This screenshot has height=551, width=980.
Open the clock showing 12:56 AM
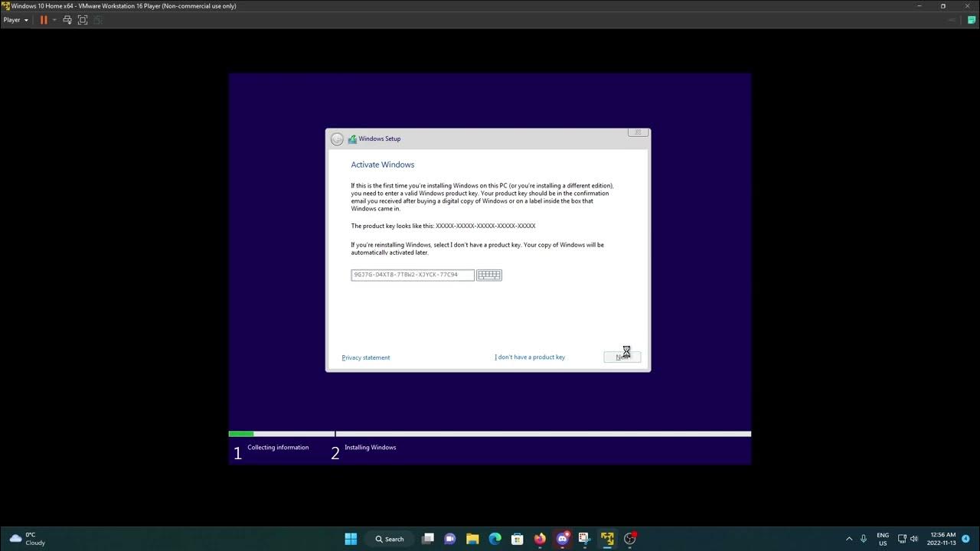coord(942,539)
